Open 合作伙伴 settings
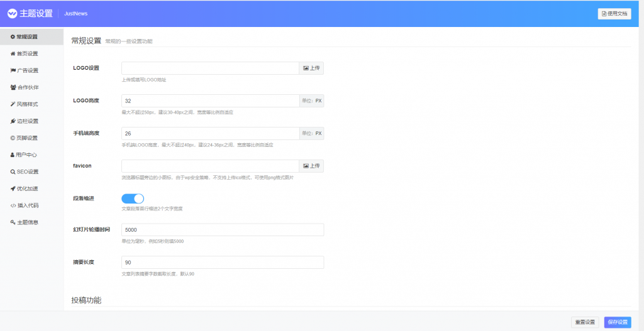Viewport: 644px width, 331px height. 31,87
